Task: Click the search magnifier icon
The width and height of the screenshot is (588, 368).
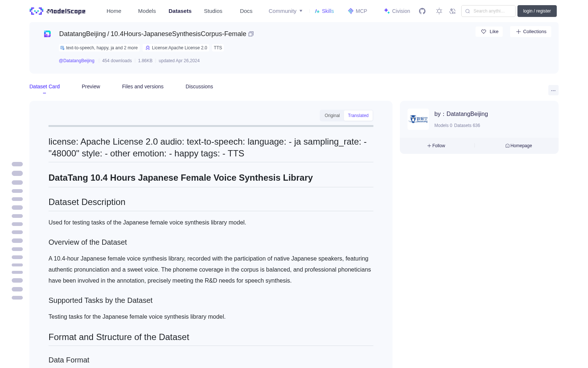Action: pos(467,11)
